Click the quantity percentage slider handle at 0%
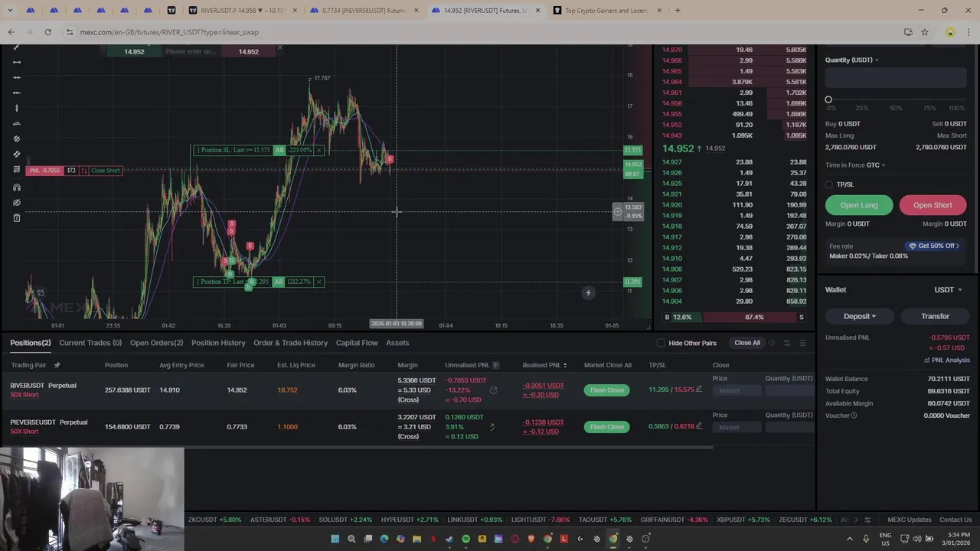 tap(828, 99)
